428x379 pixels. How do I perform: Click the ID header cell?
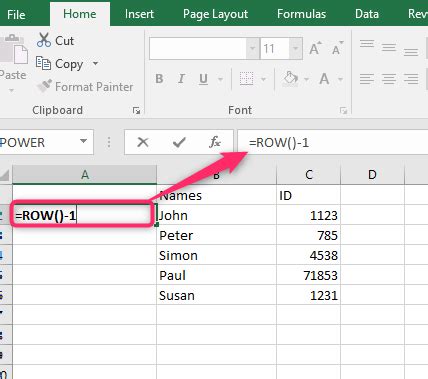[x=309, y=195]
